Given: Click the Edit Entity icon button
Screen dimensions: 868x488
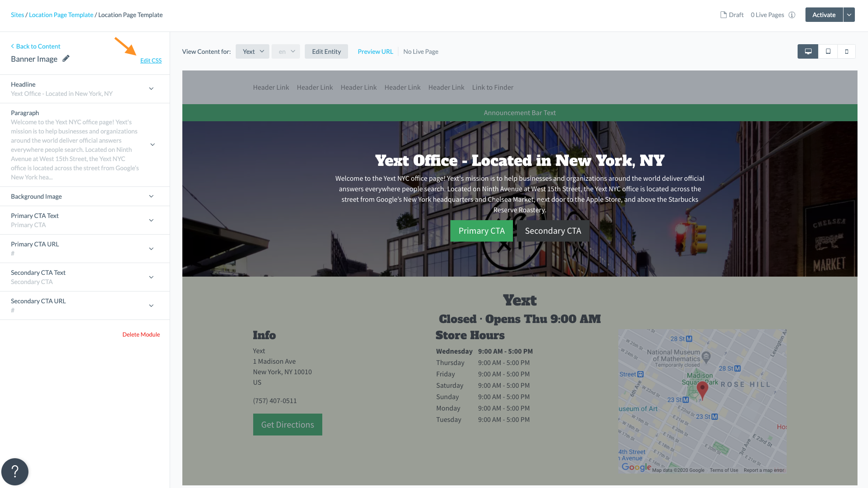Looking at the screenshot, I should point(326,51).
